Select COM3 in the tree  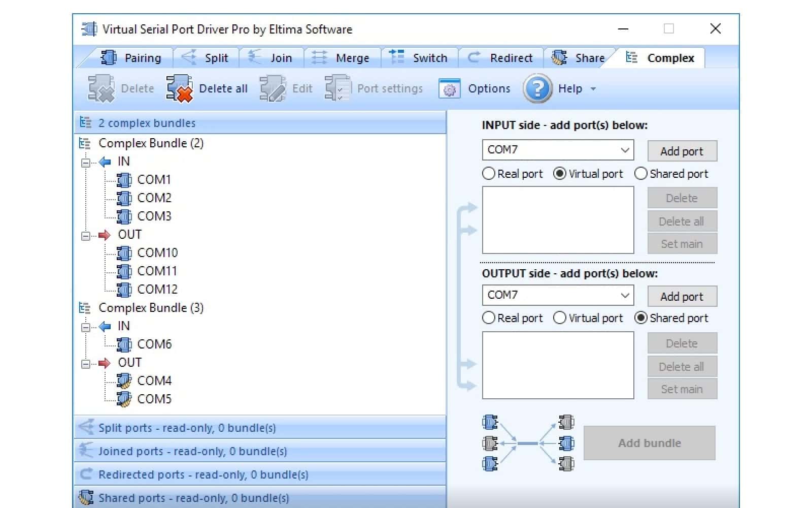(x=154, y=216)
